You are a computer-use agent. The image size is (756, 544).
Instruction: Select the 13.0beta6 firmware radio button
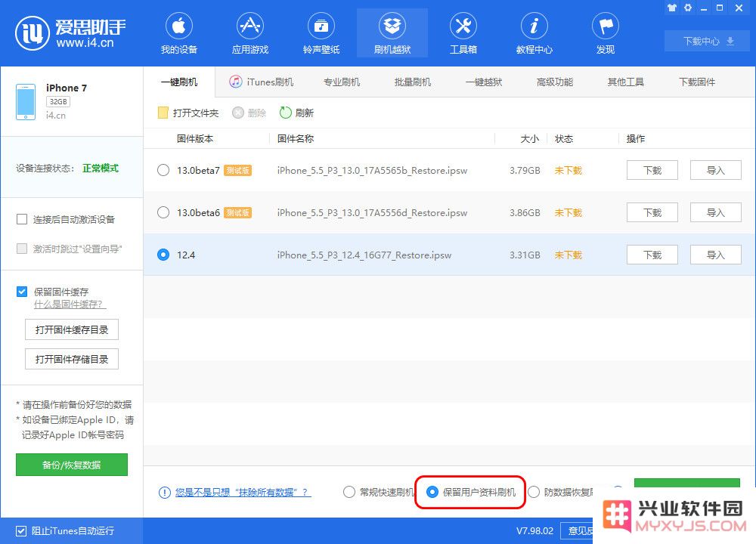pyautogui.click(x=163, y=212)
